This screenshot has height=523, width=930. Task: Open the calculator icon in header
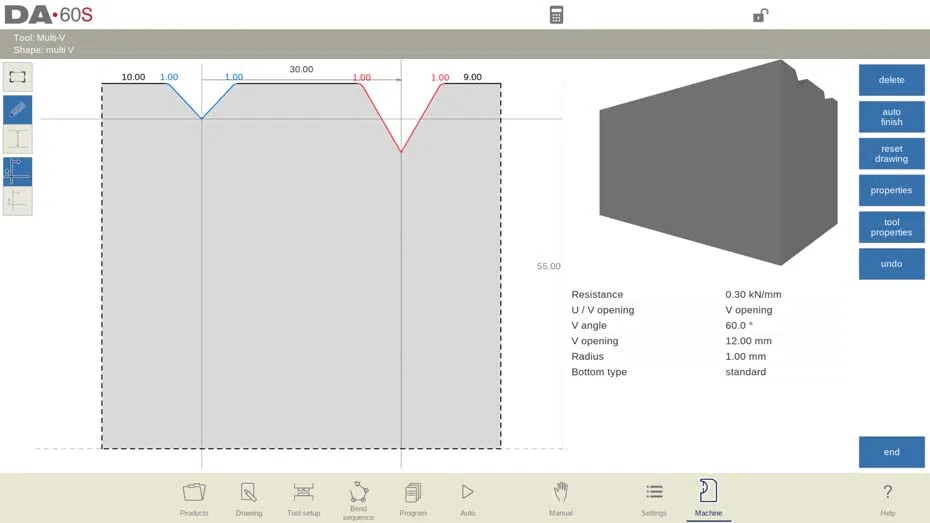556,15
